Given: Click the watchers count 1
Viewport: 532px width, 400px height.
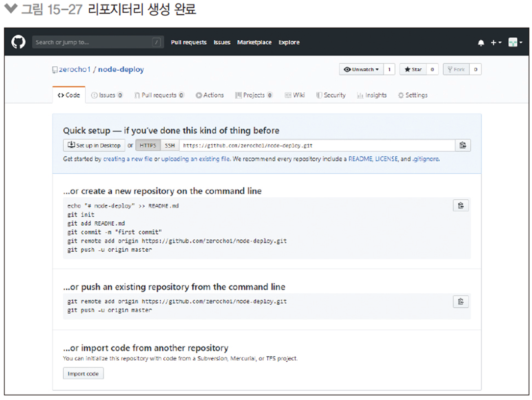Looking at the screenshot, I should pyautogui.click(x=389, y=69).
